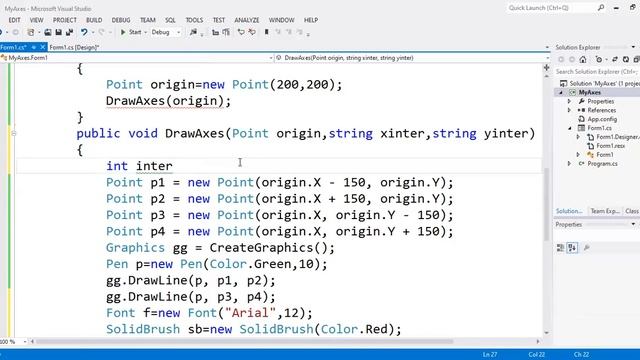The height and width of the screenshot is (360, 640).
Task: Open the HELP menu
Action: (311, 20)
